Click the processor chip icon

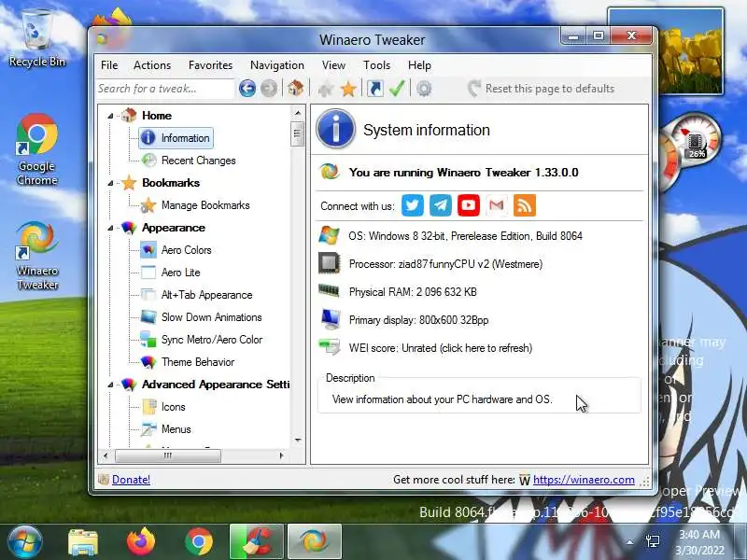[330, 263]
